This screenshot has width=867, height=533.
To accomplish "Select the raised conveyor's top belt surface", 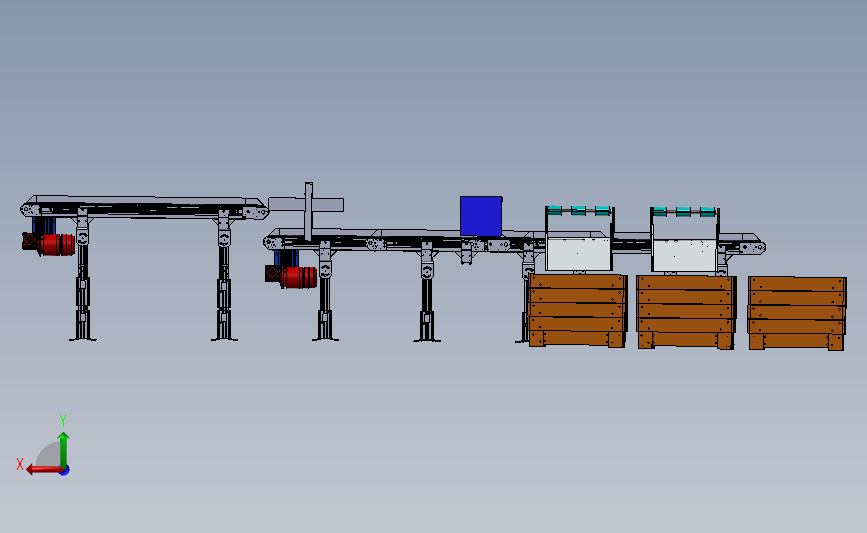I will tap(144, 200).
